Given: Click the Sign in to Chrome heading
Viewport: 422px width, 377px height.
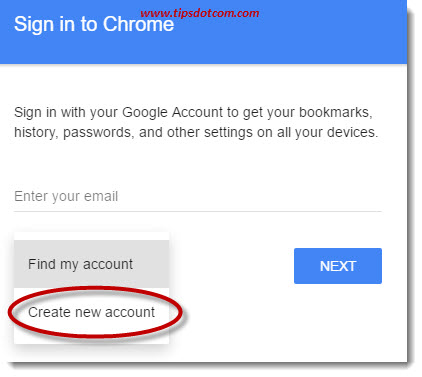Looking at the screenshot, I should click(x=94, y=24).
